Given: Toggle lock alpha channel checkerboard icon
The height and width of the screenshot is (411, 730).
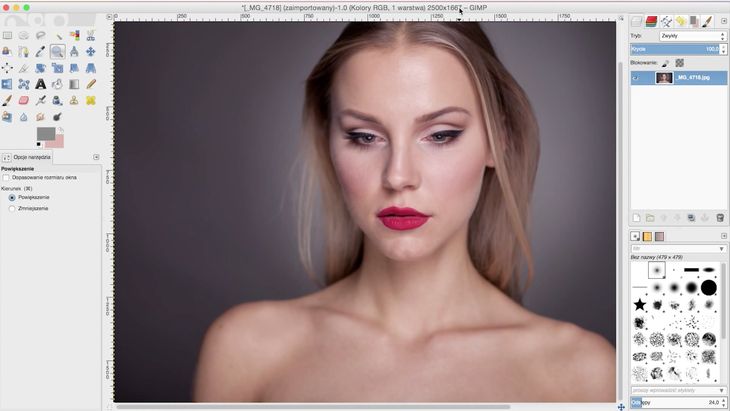Looking at the screenshot, I should point(680,63).
